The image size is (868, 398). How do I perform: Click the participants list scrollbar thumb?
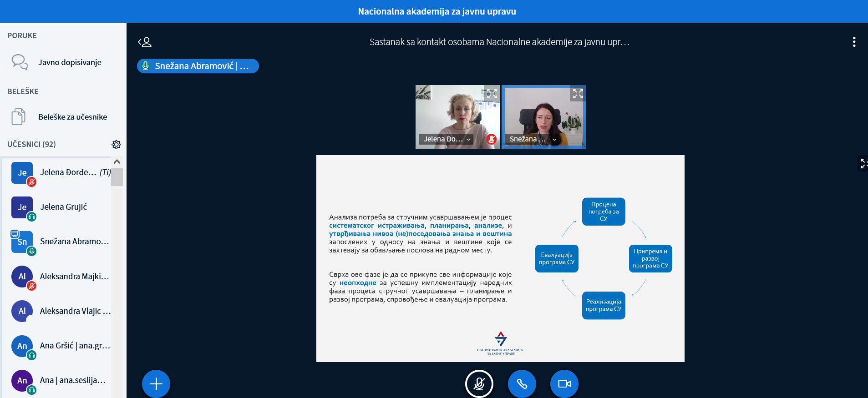tap(117, 177)
